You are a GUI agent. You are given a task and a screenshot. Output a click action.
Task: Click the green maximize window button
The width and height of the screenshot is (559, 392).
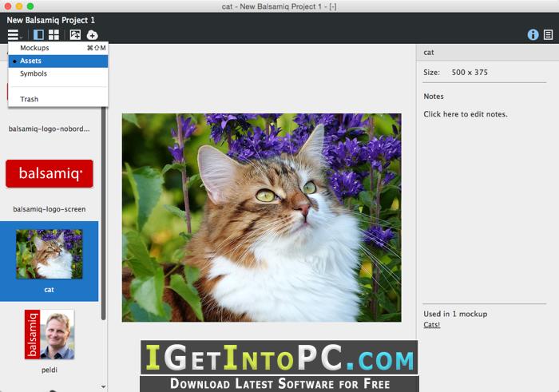(x=30, y=6)
